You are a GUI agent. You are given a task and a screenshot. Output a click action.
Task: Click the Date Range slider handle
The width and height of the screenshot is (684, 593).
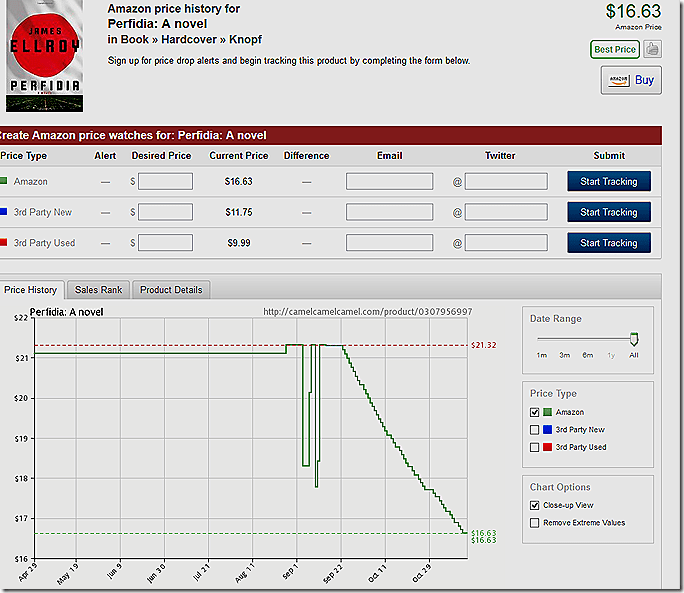(634, 340)
